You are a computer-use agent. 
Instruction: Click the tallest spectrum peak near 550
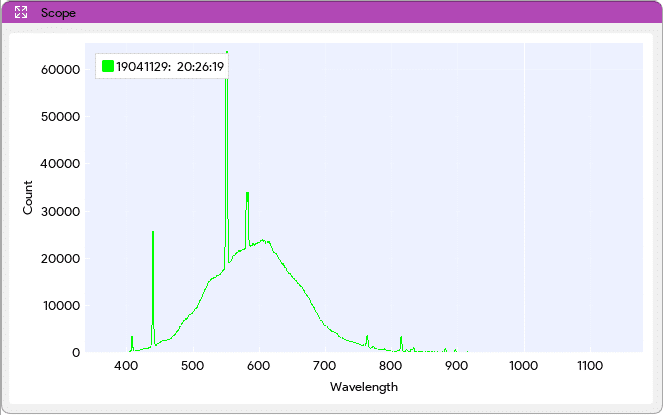pyautogui.click(x=227, y=55)
